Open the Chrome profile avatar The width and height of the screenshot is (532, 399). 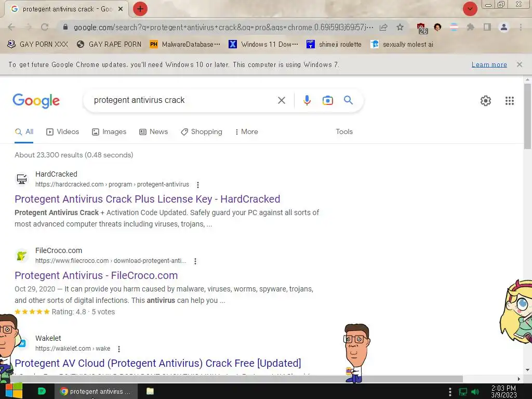(504, 27)
